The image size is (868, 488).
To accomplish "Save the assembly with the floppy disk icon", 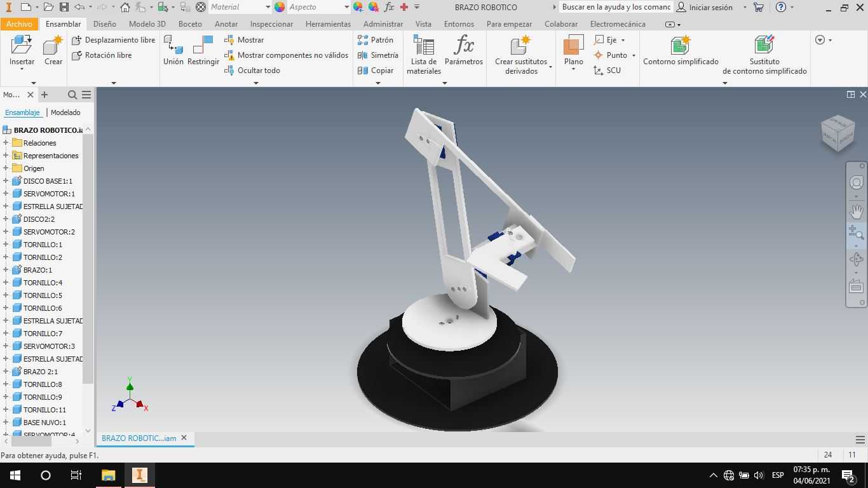I will [x=64, y=7].
